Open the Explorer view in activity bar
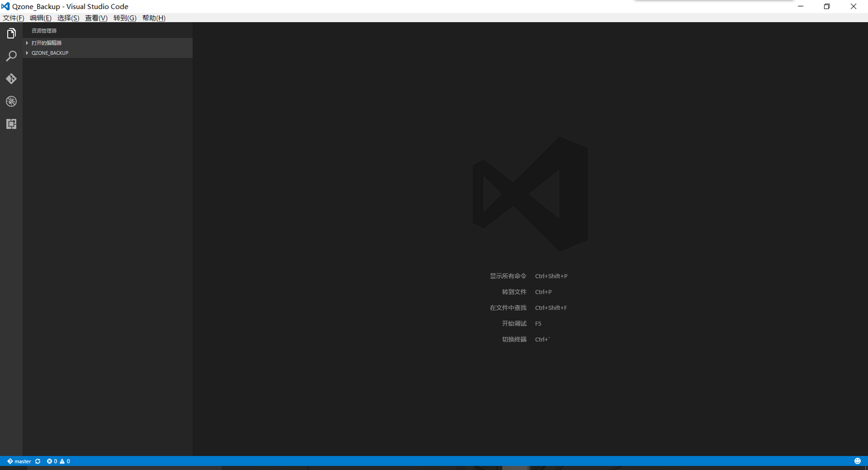This screenshot has width=868, height=470. coord(11,33)
